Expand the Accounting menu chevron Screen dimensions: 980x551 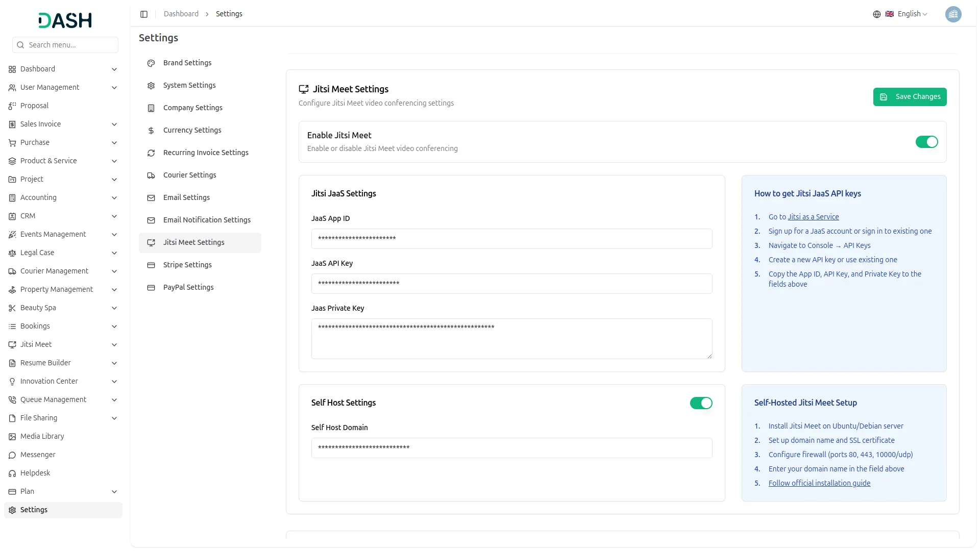[114, 198]
